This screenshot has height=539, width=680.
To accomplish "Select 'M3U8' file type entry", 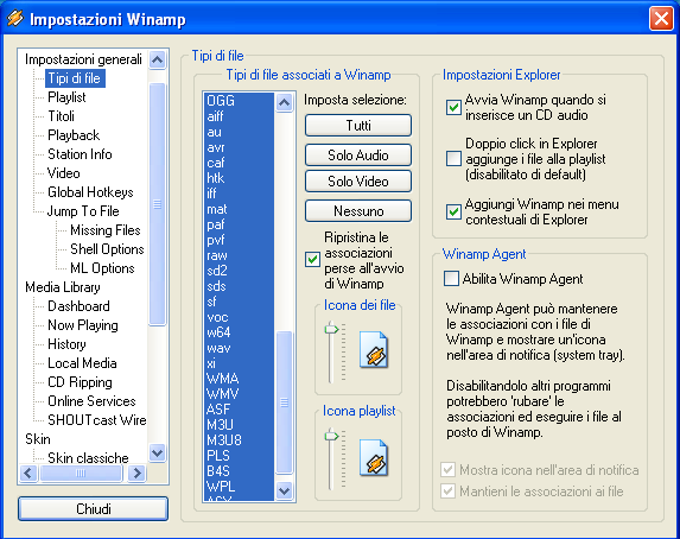I will pyautogui.click(x=239, y=441).
